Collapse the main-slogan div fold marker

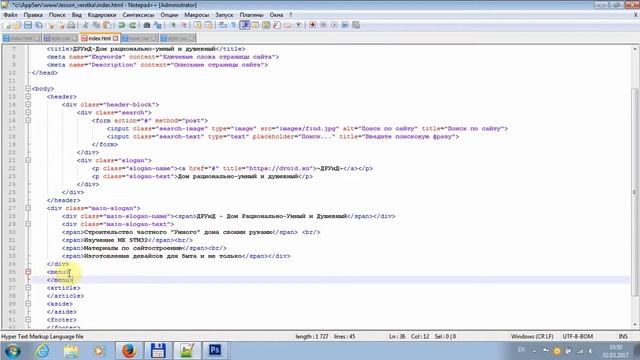[x=28, y=208]
